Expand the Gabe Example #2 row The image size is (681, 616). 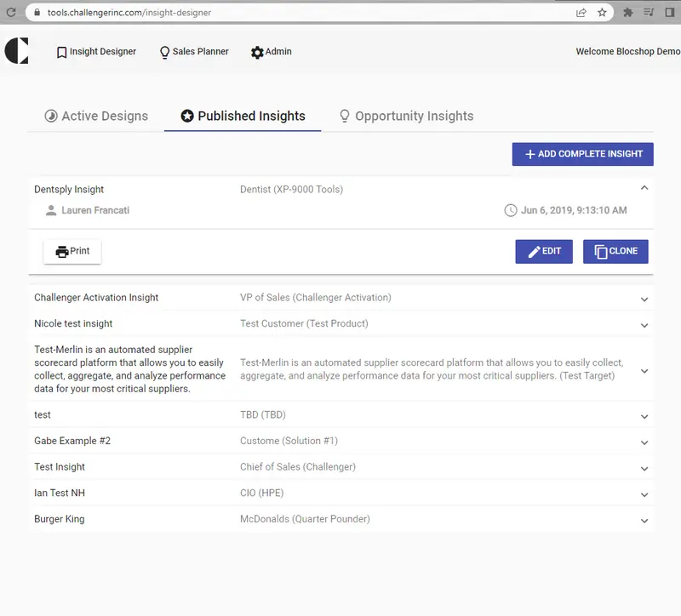point(644,442)
